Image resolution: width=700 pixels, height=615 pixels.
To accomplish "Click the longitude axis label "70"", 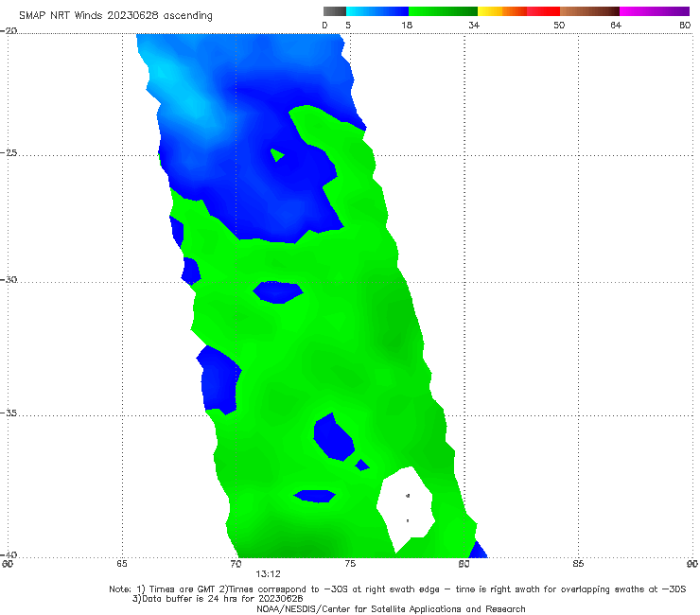I will tap(236, 564).
